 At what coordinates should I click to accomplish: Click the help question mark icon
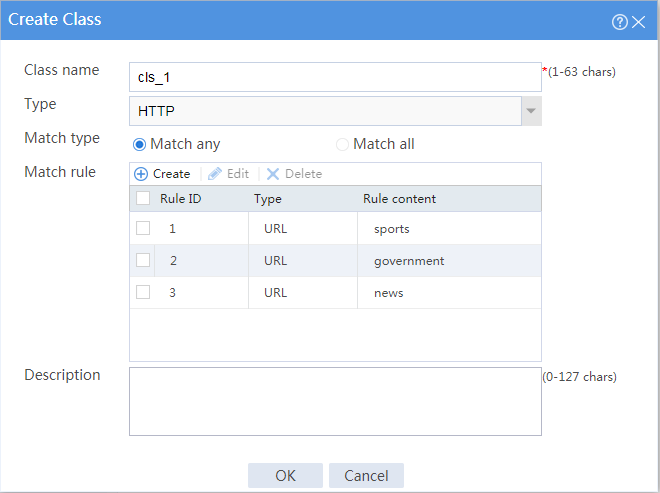[620, 22]
